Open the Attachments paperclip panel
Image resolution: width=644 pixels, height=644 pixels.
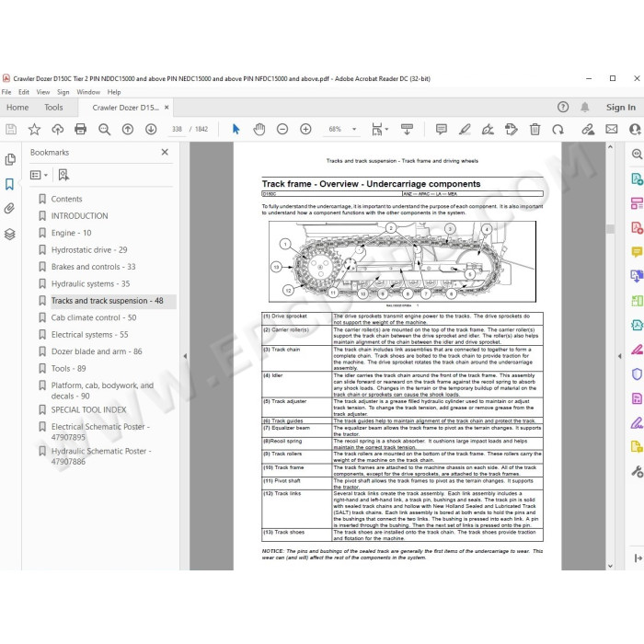click(x=9, y=209)
